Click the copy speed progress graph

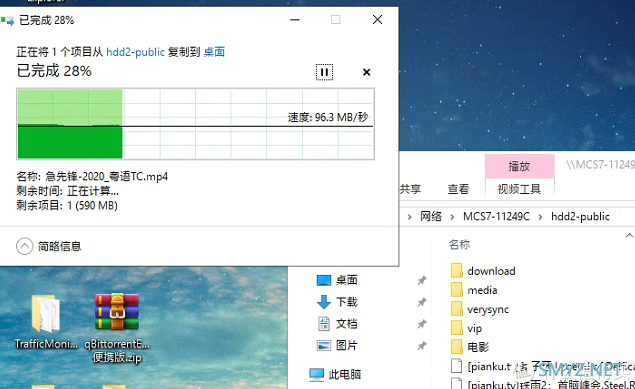click(x=195, y=123)
